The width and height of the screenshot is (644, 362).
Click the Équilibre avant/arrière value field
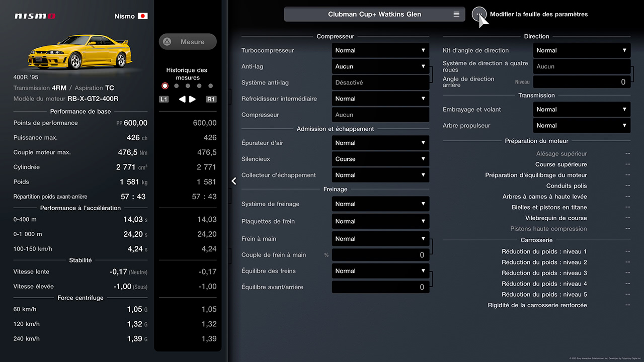click(x=380, y=287)
